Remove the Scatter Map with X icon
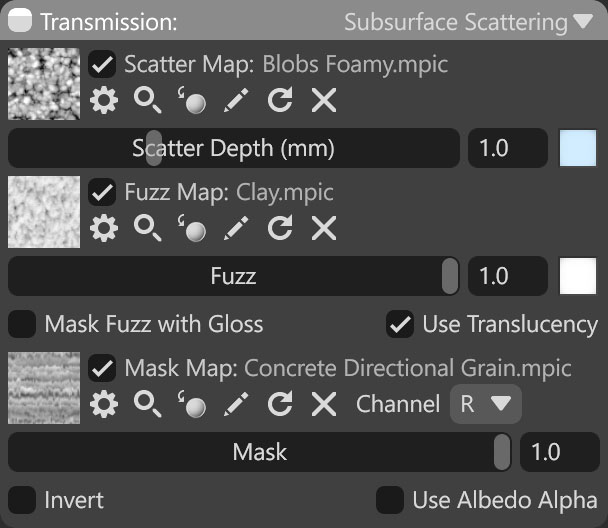608x528 pixels. 324,100
